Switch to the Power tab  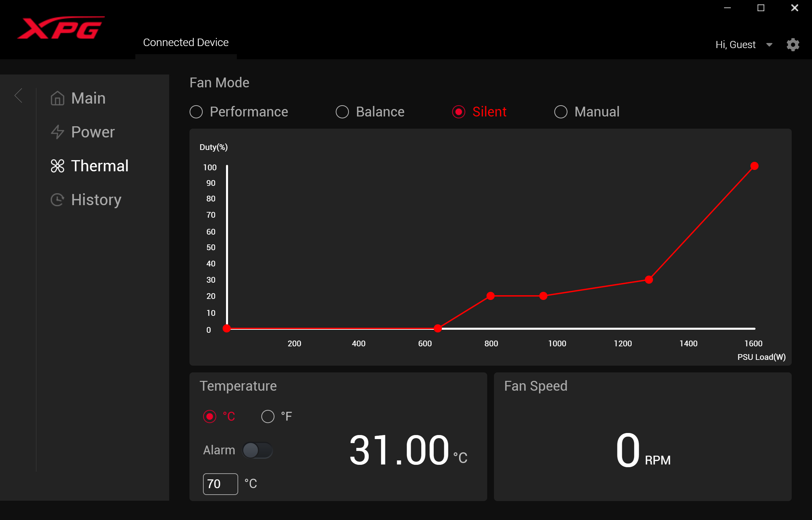(91, 131)
